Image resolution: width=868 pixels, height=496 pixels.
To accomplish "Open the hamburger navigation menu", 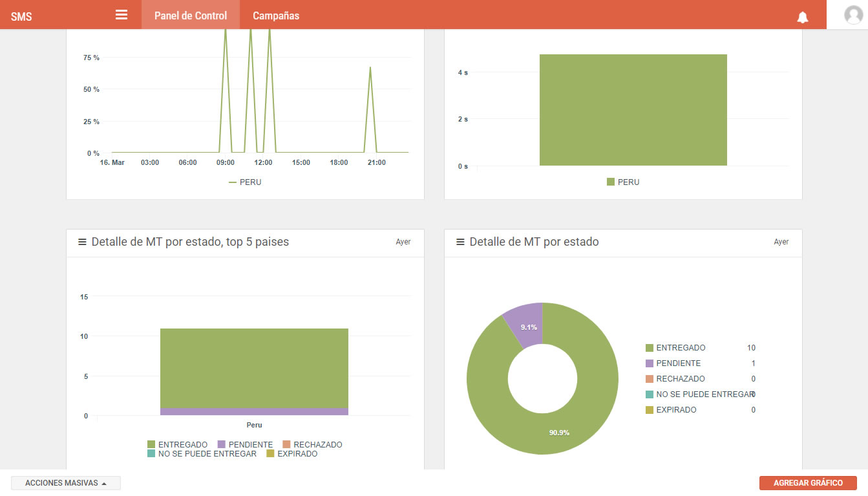I will tap(122, 15).
